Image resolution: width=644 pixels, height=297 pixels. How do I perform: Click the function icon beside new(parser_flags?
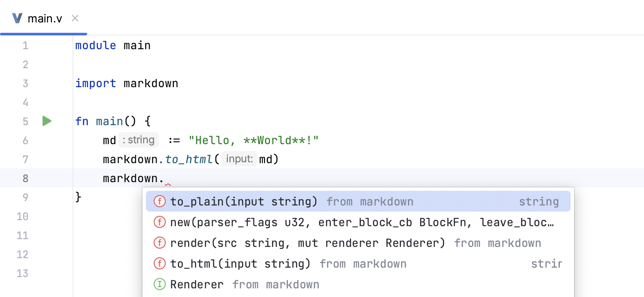point(160,222)
